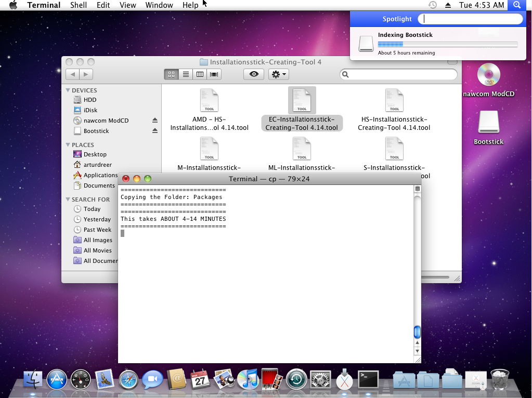
Task: Click the Terminal window vertical scrollbar thumb
Action: point(417,332)
